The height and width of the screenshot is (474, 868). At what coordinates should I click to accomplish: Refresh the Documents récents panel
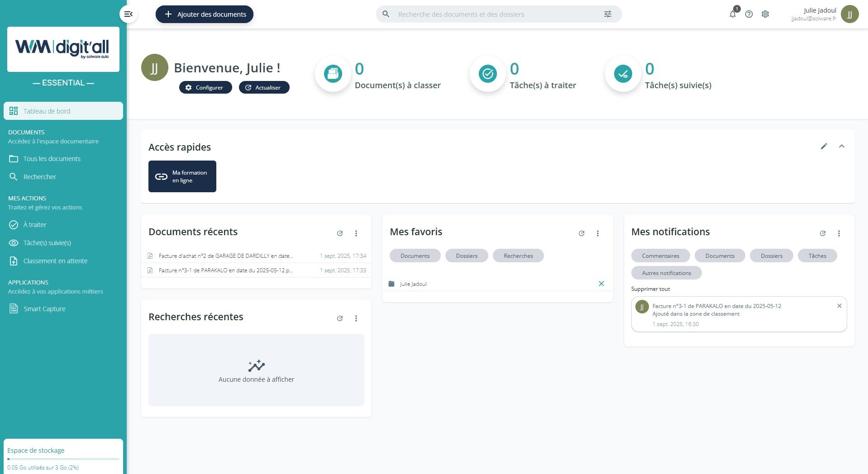pos(340,233)
